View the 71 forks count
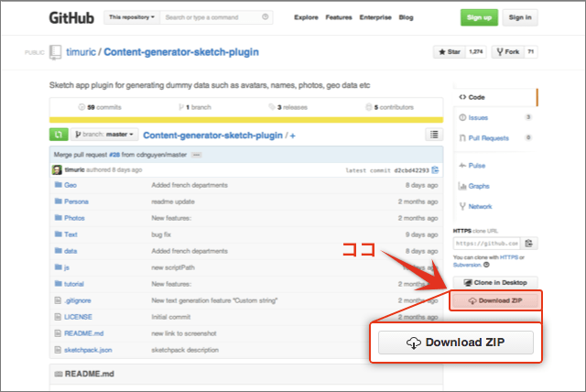Screen dimensions: 586x392 [x=531, y=52]
